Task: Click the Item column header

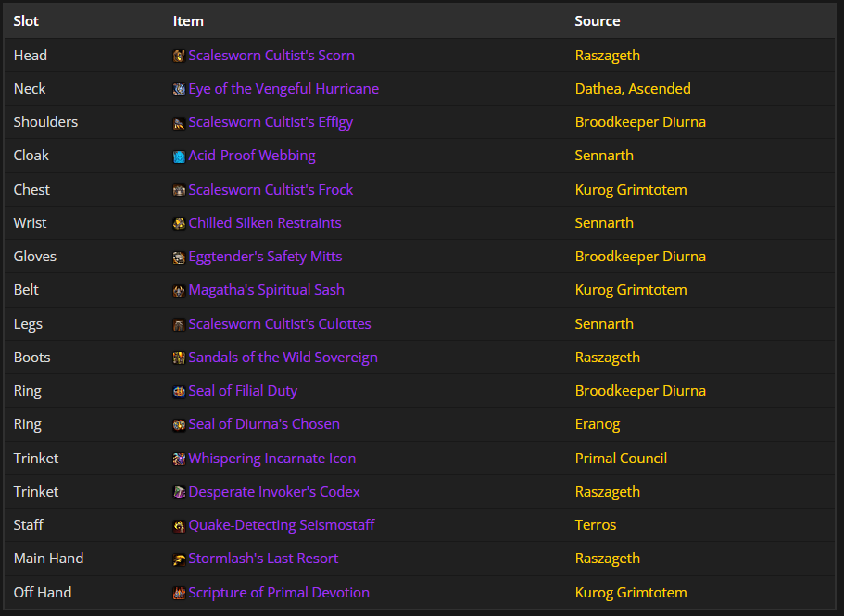Action: 188,20
